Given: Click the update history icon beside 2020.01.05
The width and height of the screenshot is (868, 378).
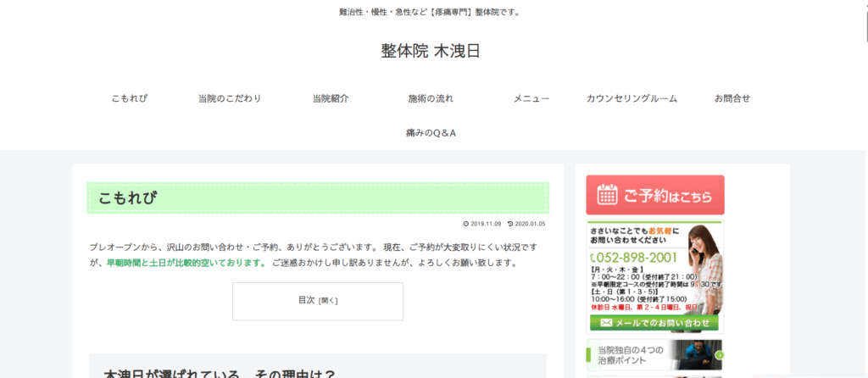Looking at the screenshot, I should click(x=510, y=224).
